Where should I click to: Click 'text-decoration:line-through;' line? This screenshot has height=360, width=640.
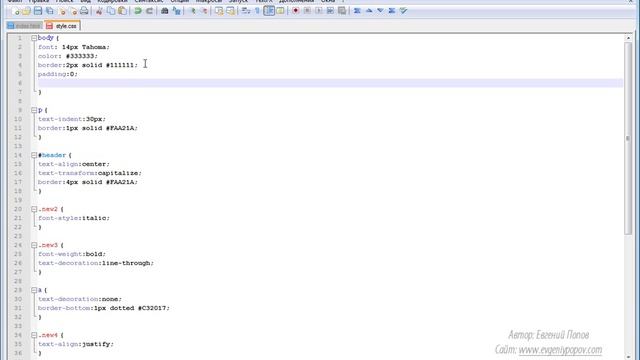[x=96, y=263]
